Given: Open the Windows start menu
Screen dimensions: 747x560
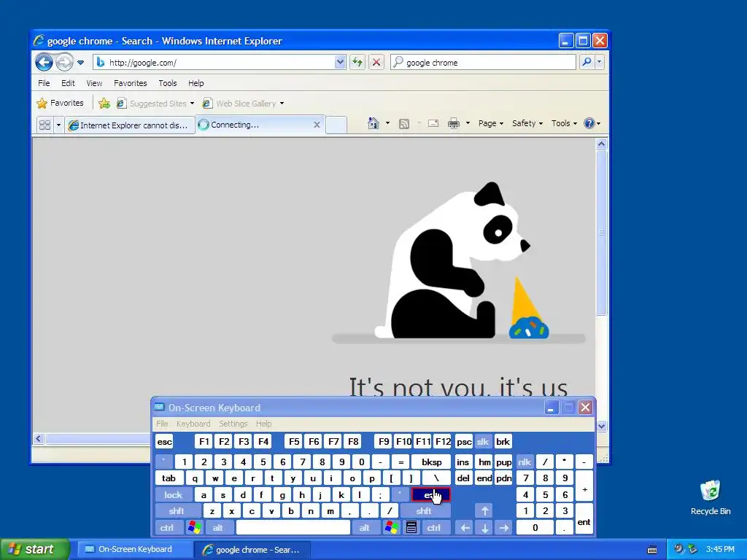Looking at the screenshot, I should pyautogui.click(x=34, y=549).
